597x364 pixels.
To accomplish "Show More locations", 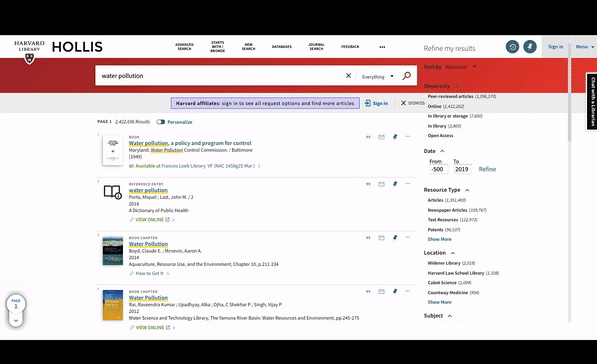I will point(439,302).
